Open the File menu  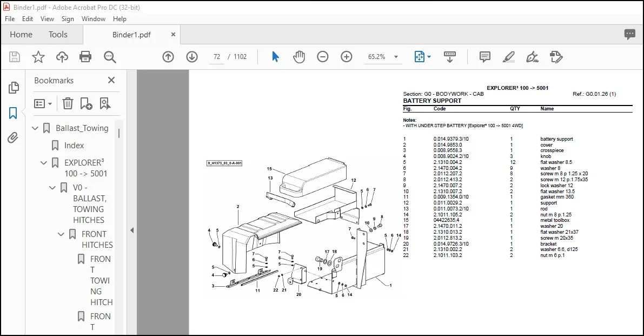(10, 19)
